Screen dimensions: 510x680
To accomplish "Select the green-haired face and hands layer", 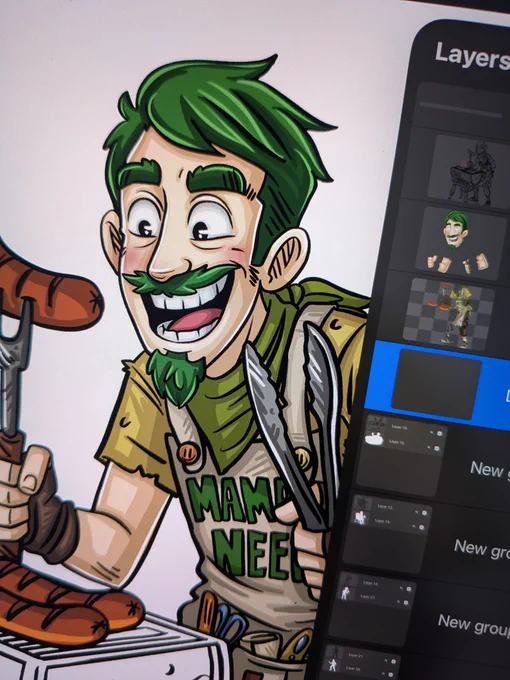I will pyautogui.click(x=460, y=244).
